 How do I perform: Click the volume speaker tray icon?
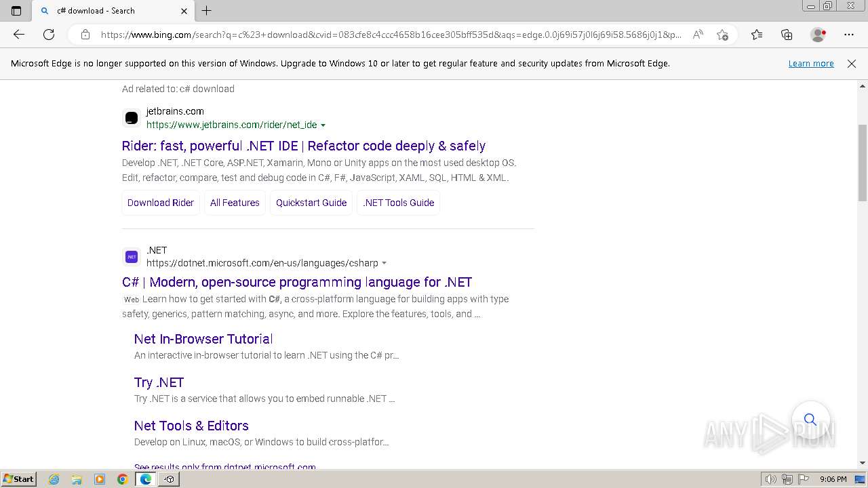tap(771, 479)
